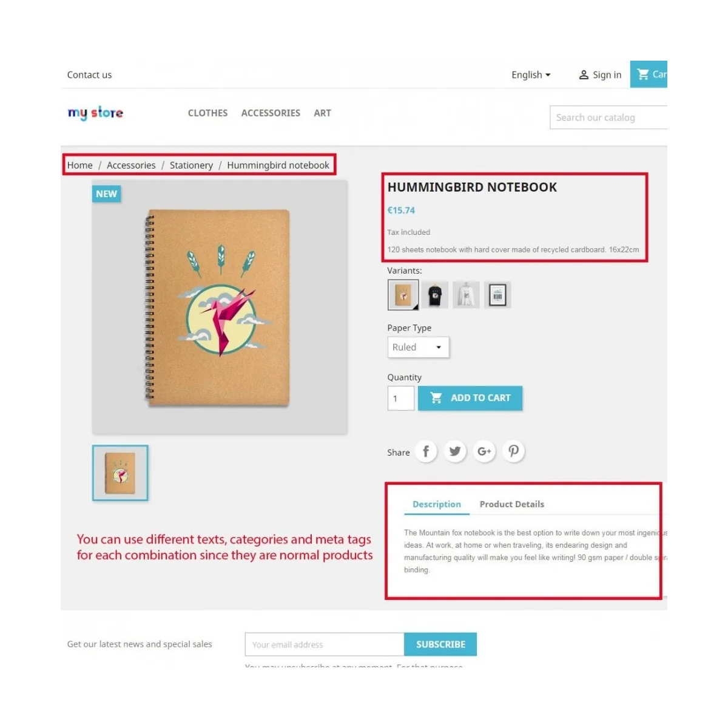Viewport: 728px width, 728px height.
Task: Click the email address newsletter field
Action: (x=325, y=644)
